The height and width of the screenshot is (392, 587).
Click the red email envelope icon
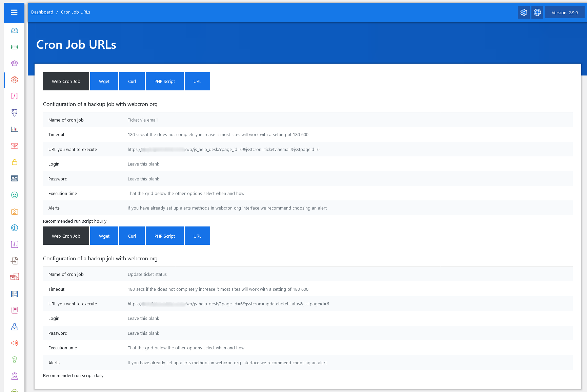14,146
